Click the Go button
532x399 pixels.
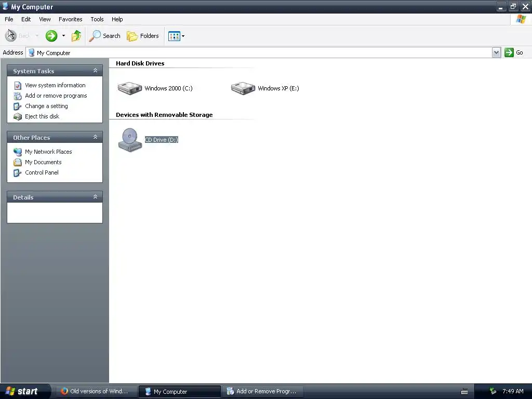tap(514, 52)
